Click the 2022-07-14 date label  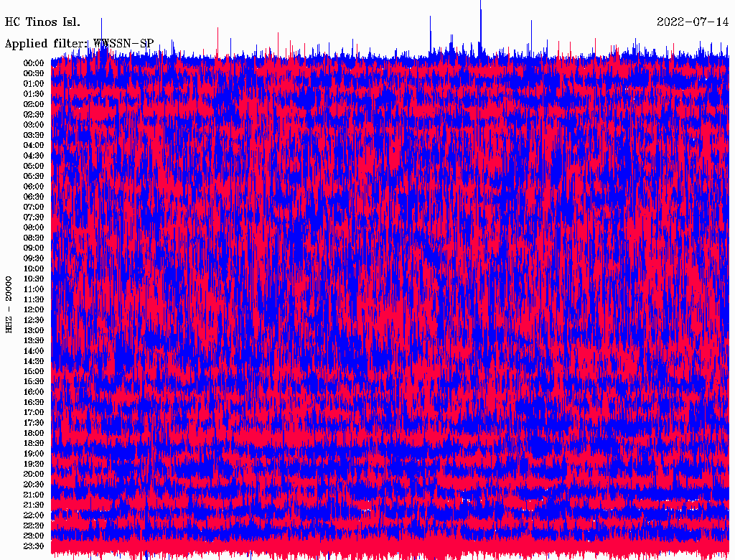(x=692, y=22)
